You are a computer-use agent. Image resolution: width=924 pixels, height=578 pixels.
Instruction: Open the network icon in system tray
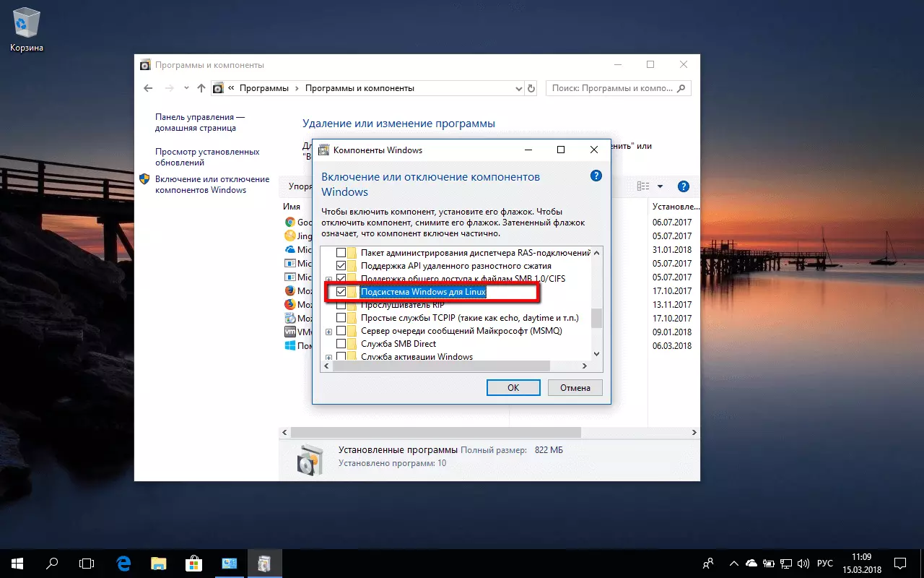click(786, 563)
